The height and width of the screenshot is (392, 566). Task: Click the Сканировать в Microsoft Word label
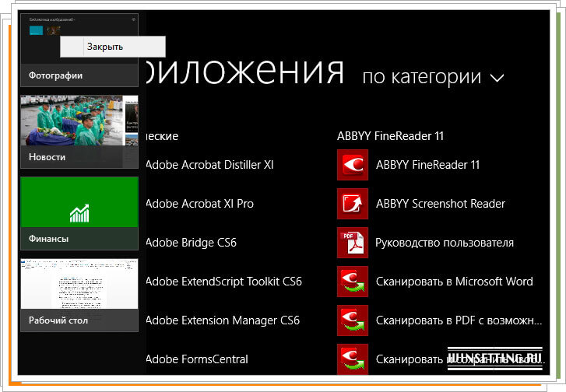454,282
